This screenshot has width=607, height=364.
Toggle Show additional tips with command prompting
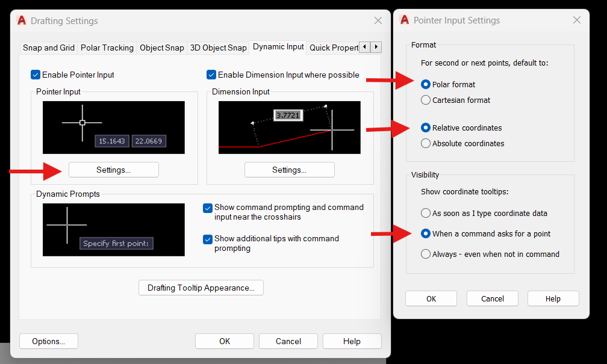[208, 239]
